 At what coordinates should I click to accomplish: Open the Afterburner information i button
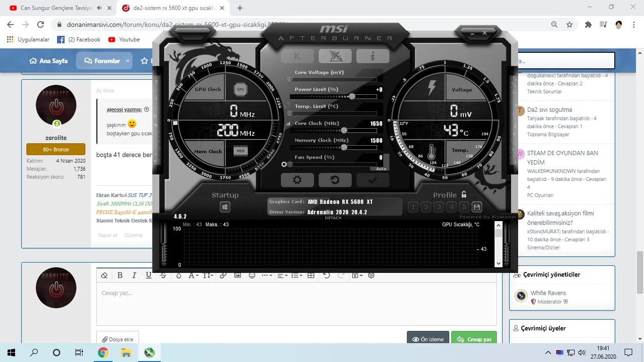pyautogui.click(x=372, y=56)
